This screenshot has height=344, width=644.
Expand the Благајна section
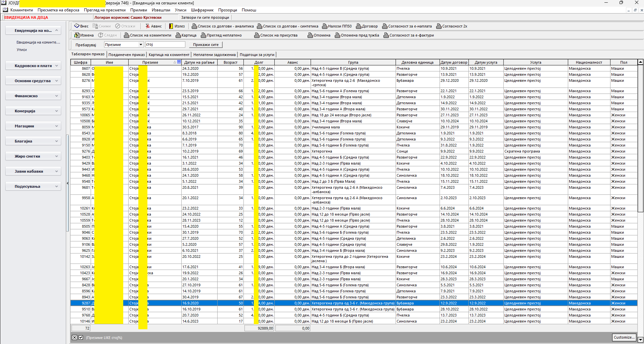click(33, 141)
